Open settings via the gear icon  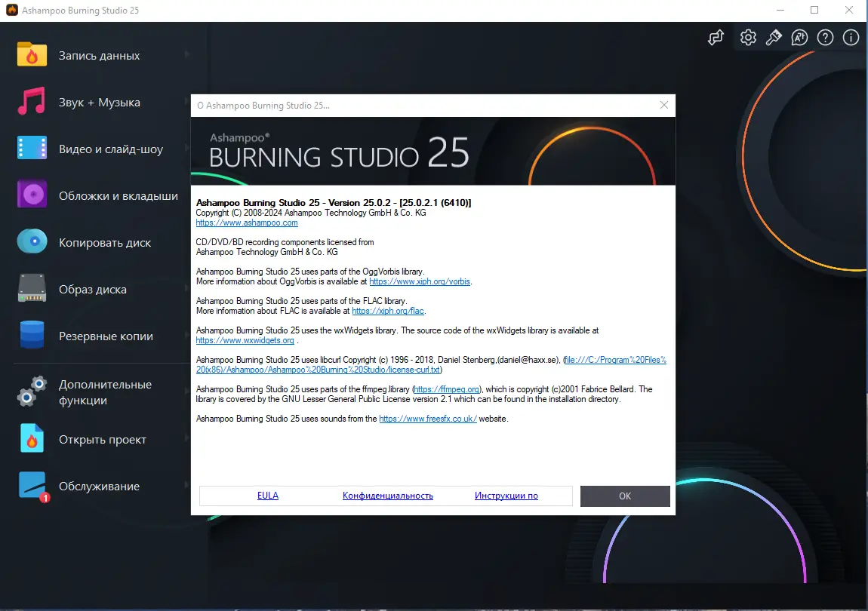click(x=748, y=37)
